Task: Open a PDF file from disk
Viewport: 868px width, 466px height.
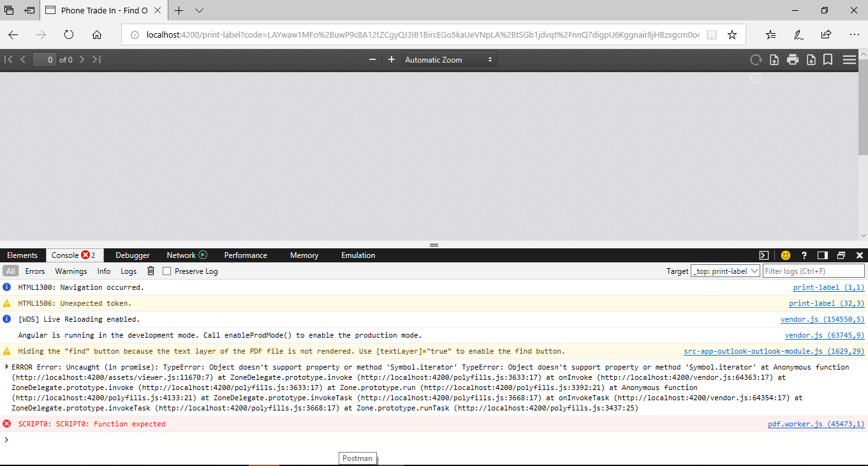Action: pyautogui.click(x=773, y=59)
